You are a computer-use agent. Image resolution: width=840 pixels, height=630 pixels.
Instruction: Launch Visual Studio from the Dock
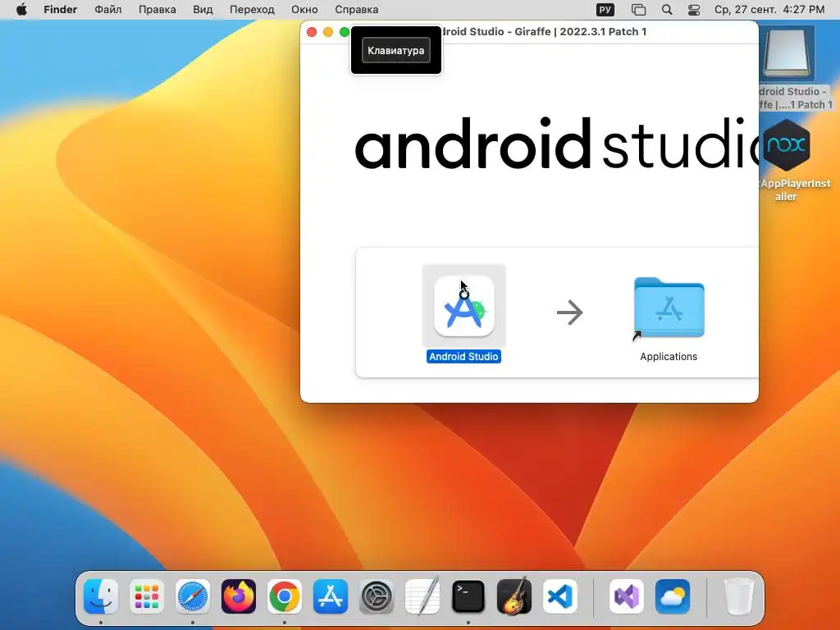click(x=626, y=596)
